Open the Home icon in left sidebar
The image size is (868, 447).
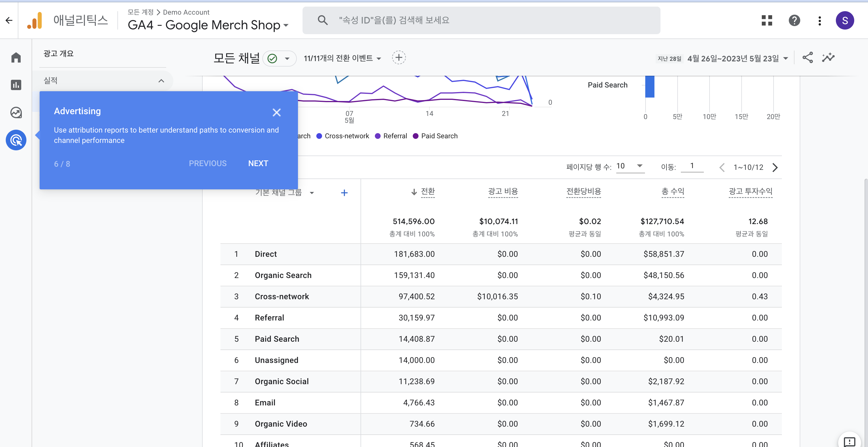coord(16,57)
